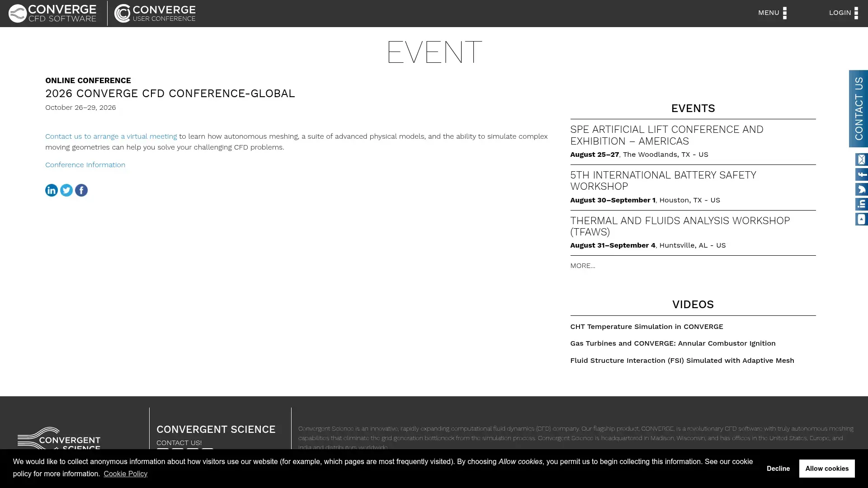Click MORE... under the events list
The width and height of the screenshot is (868, 488).
tap(582, 266)
